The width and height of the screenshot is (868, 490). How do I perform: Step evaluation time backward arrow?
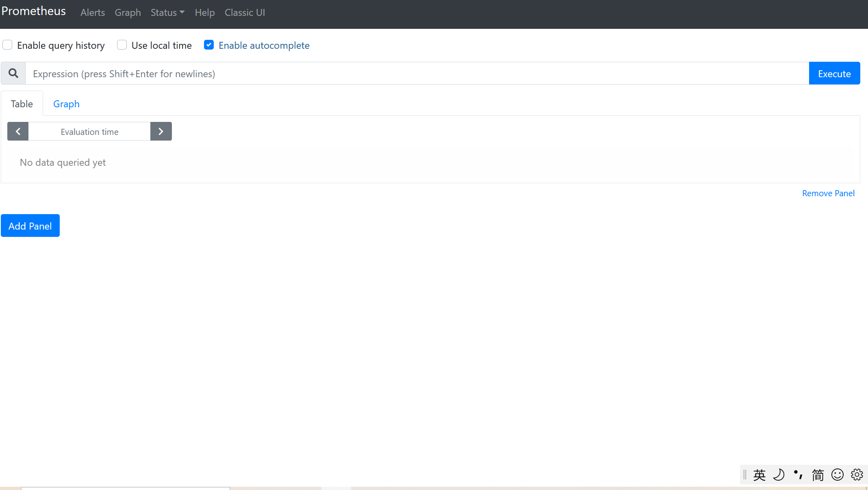18,131
